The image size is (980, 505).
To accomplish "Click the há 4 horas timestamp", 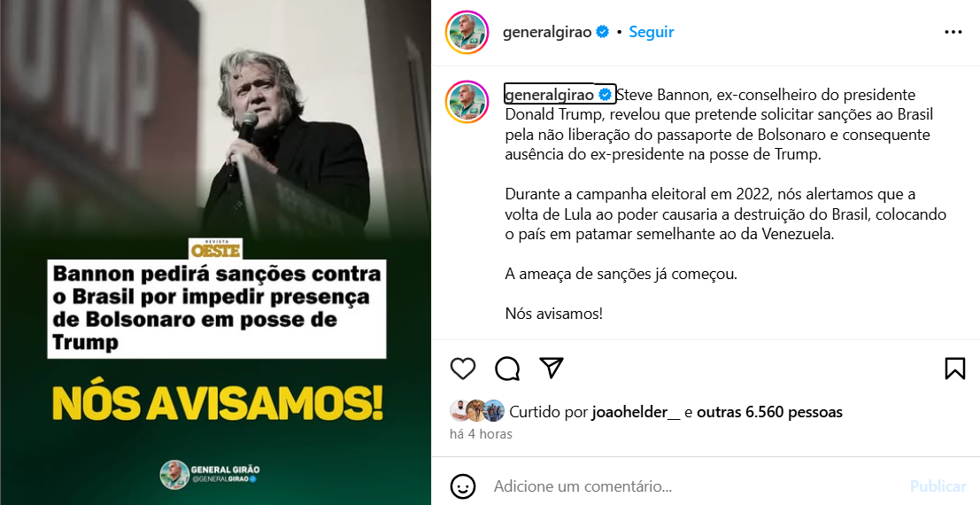I will pyautogui.click(x=482, y=433).
